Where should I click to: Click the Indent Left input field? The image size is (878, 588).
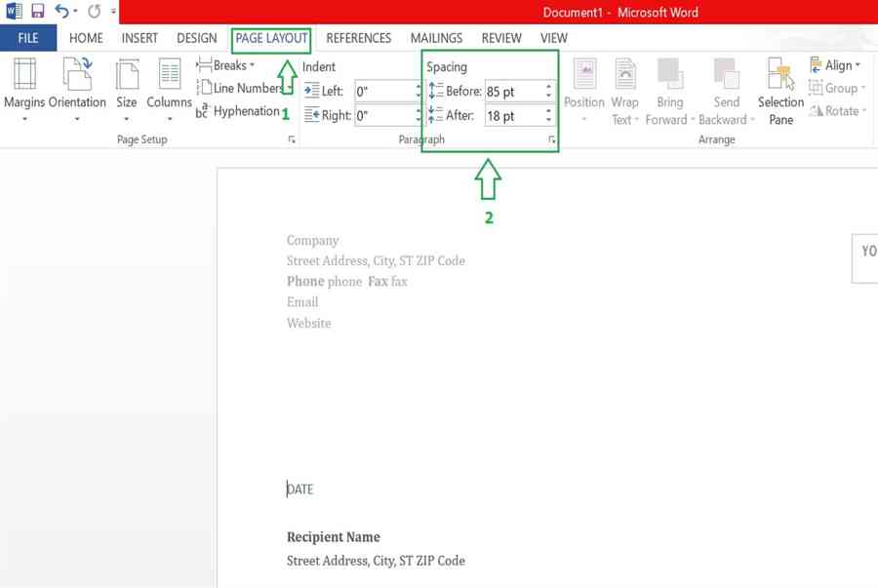click(x=385, y=92)
